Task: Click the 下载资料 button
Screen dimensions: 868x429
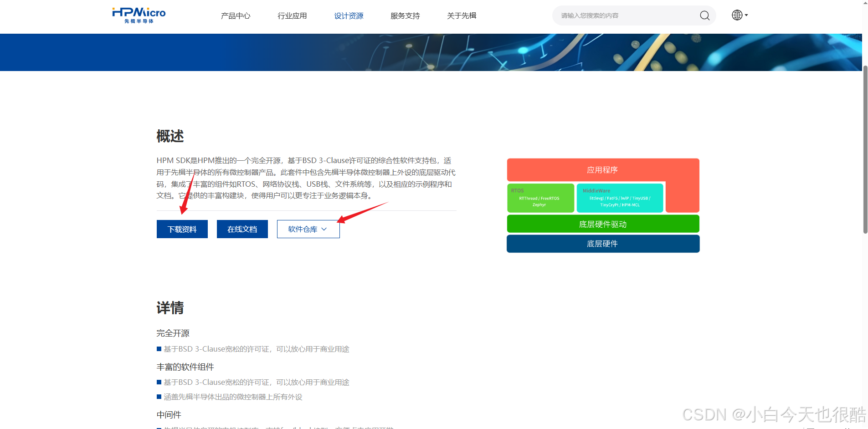Action: tap(182, 229)
